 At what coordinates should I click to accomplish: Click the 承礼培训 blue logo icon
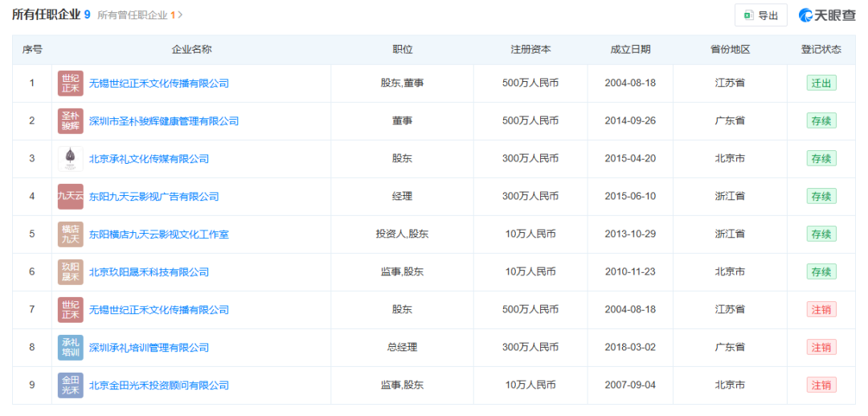(71, 348)
